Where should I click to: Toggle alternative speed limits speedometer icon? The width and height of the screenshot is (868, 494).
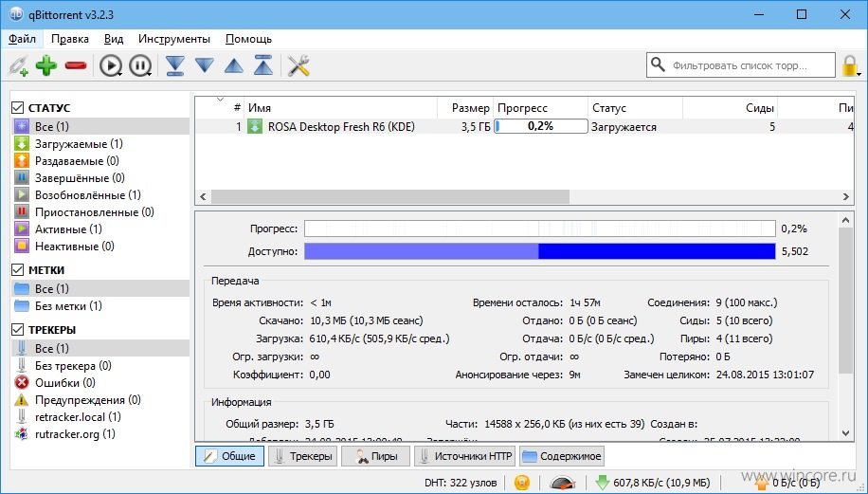click(x=563, y=483)
